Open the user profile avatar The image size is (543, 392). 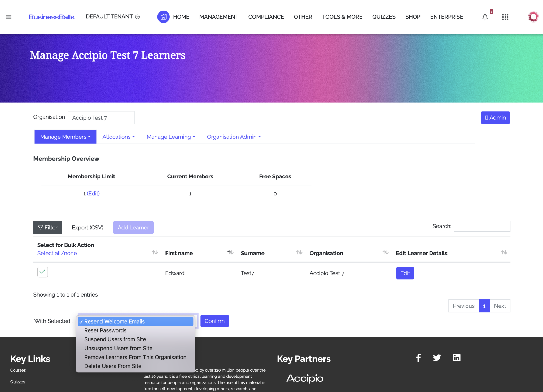[533, 17]
